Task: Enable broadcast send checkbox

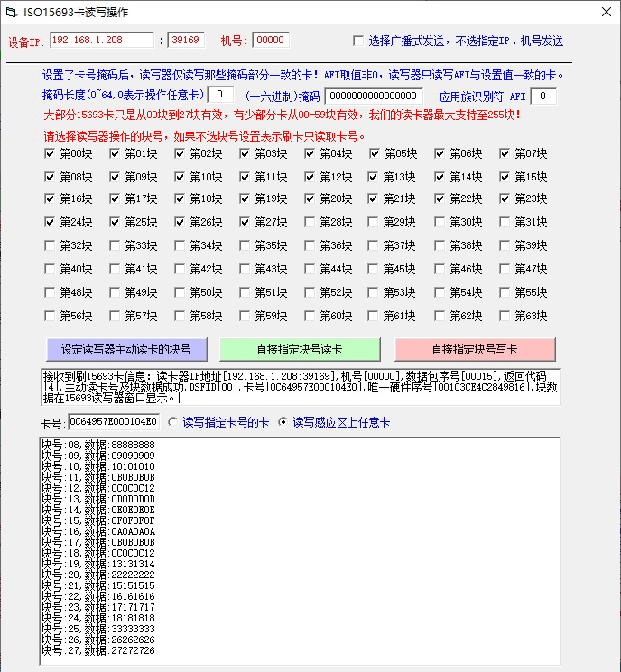Action: point(359,41)
